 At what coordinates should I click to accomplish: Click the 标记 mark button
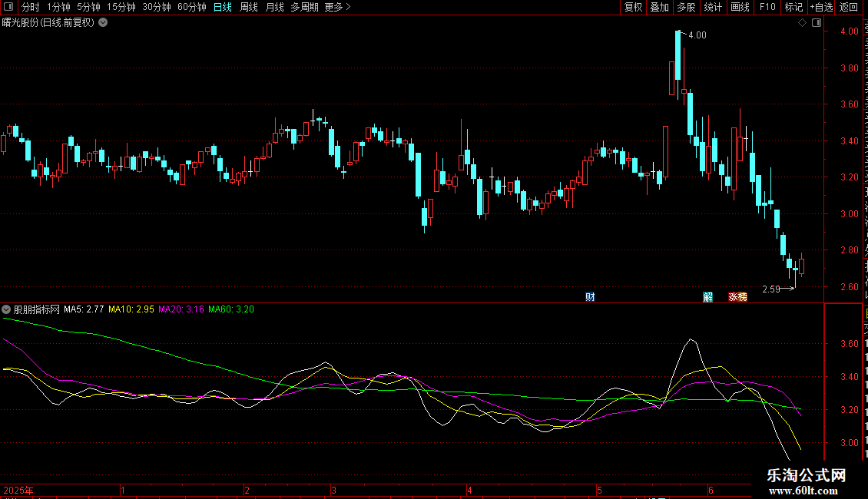(x=793, y=7)
